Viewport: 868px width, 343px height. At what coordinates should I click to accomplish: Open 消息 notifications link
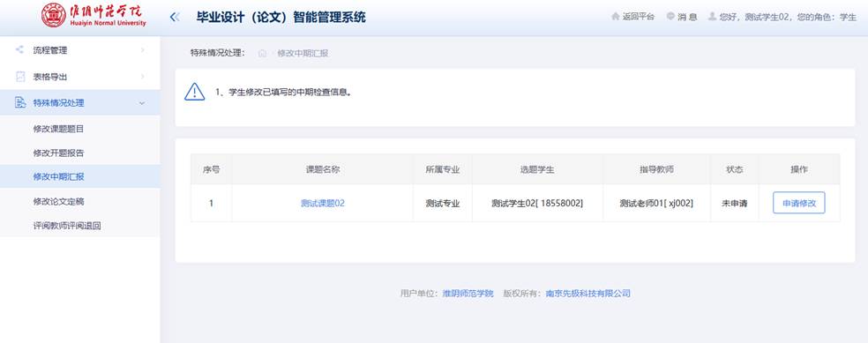[x=687, y=17]
